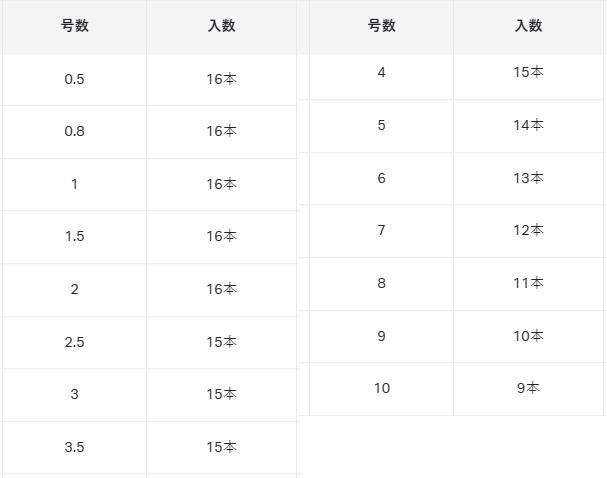Select the 0.5 号数 cell
Viewport: 607px width, 478px height.
tap(74, 79)
